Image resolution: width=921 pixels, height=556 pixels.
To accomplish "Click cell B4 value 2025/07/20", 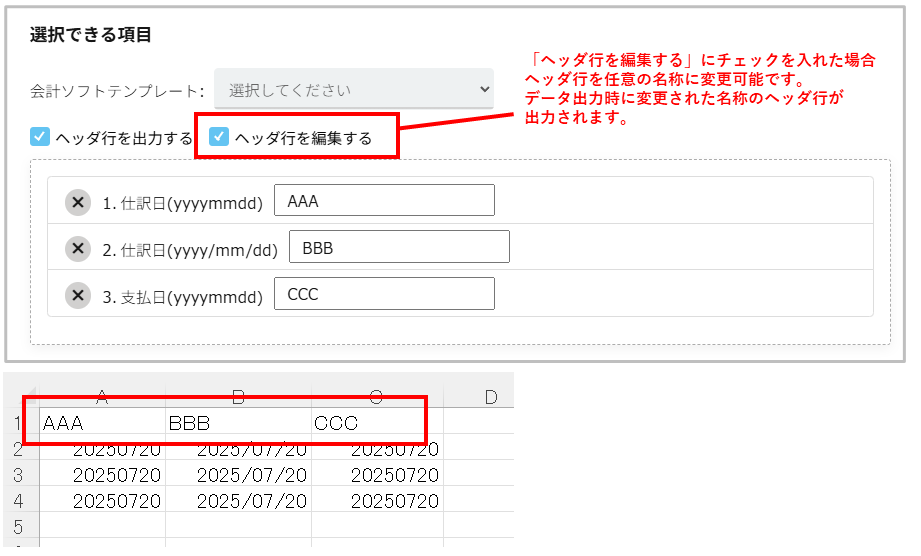I will pyautogui.click(x=238, y=501).
